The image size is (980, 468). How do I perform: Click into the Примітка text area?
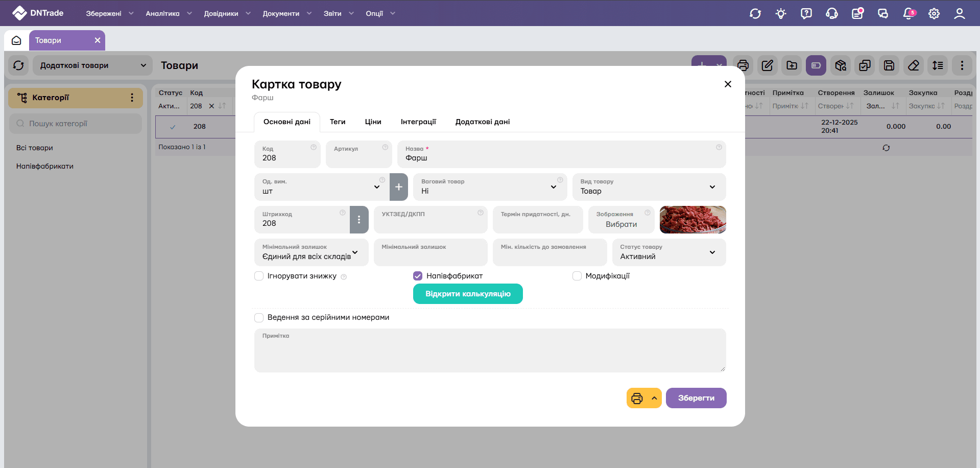coord(489,353)
